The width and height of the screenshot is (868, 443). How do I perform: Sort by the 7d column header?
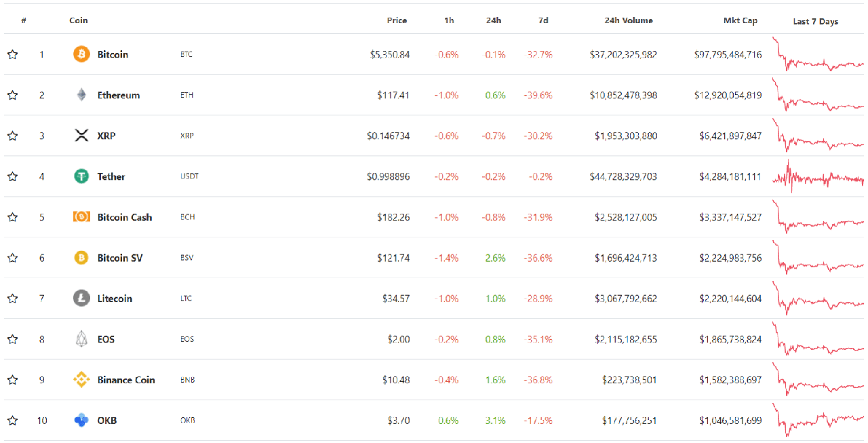point(543,20)
